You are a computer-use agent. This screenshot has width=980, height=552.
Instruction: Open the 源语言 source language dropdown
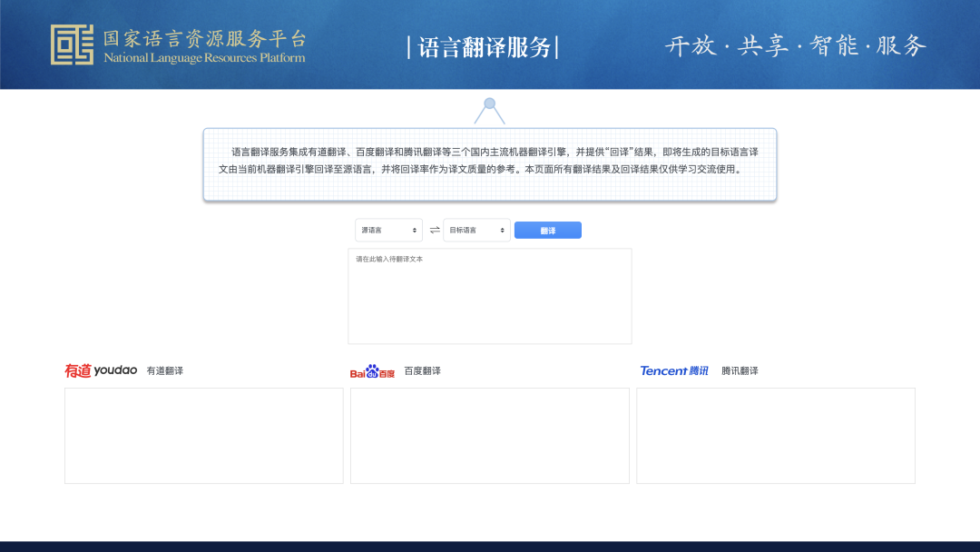click(388, 230)
